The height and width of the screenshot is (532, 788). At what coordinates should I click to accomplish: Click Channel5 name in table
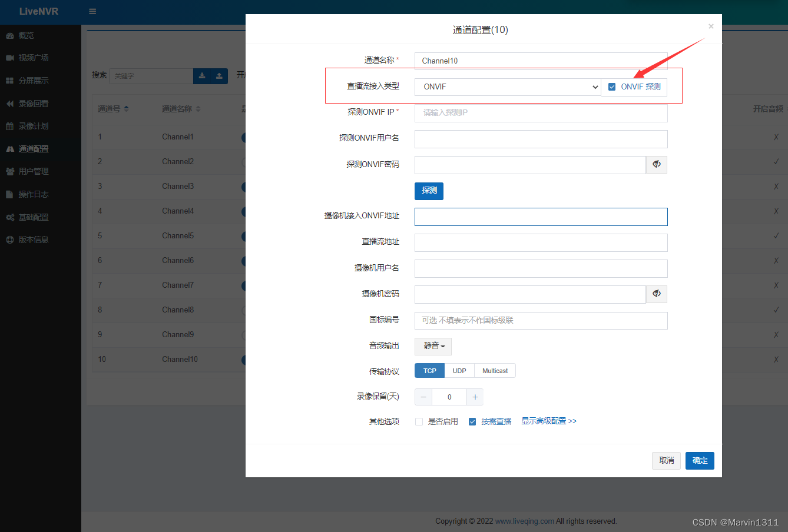(x=178, y=236)
